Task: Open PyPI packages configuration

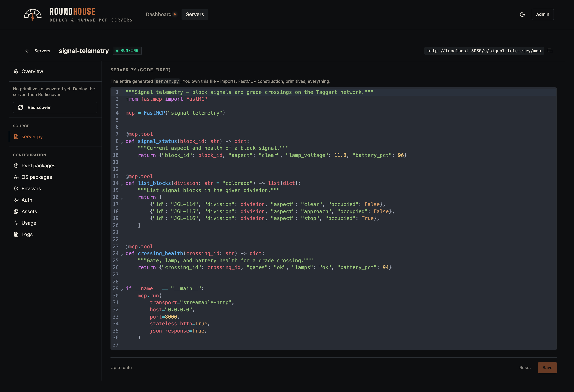Action: (x=55, y=166)
